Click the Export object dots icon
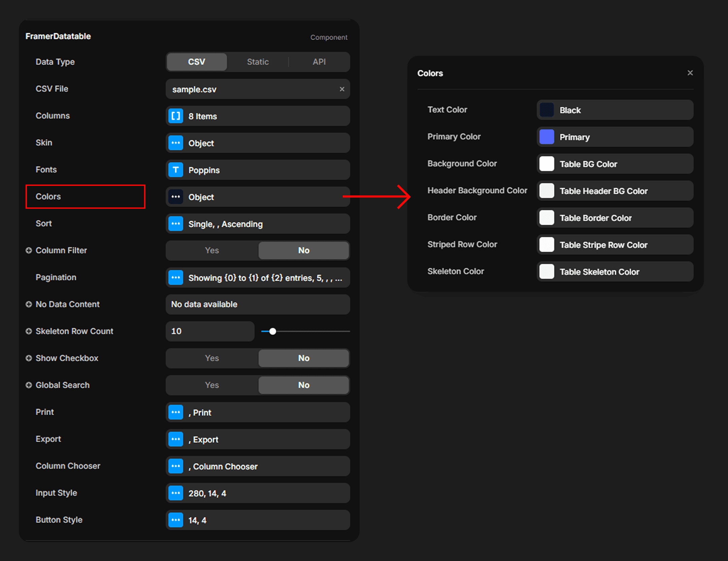Viewport: 728px width, 561px height. pos(175,439)
